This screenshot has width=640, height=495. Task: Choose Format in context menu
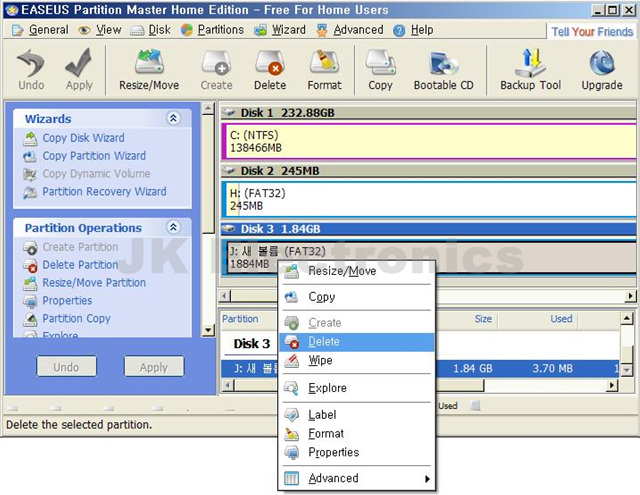(357, 433)
